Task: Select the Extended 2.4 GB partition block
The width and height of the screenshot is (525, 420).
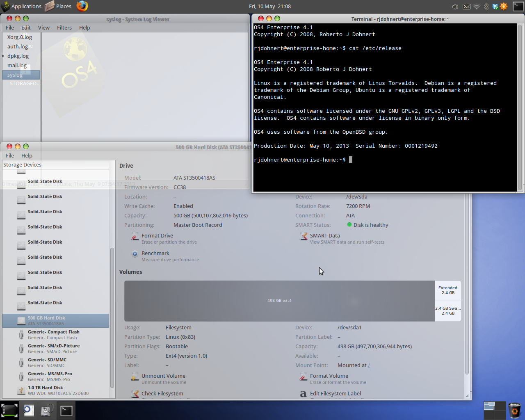Action: tap(448, 290)
